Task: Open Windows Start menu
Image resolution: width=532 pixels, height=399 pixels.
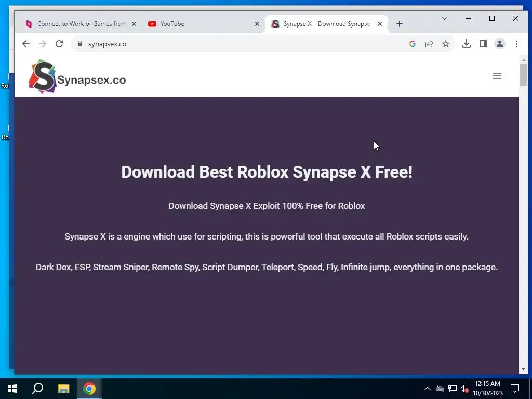Action: coord(12,389)
